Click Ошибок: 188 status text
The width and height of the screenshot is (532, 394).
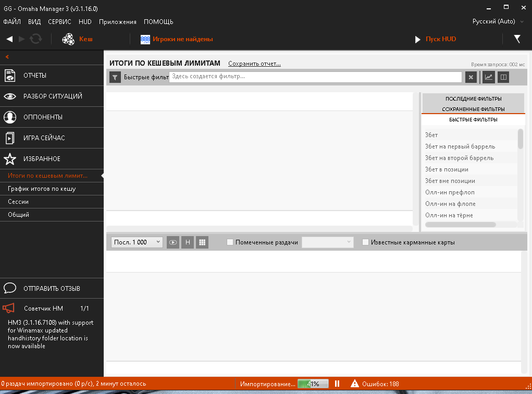click(380, 384)
